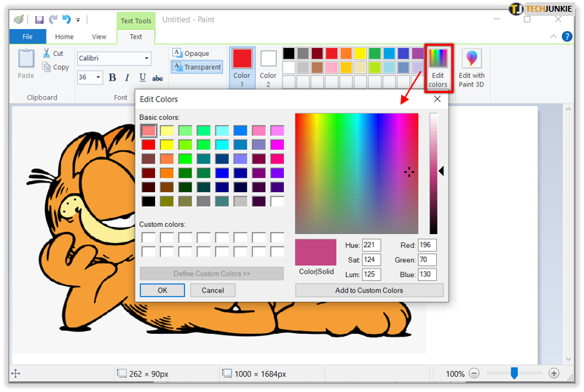Open the Calibri font family dropdown
The height and width of the screenshot is (392, 584).
[147, 58]
